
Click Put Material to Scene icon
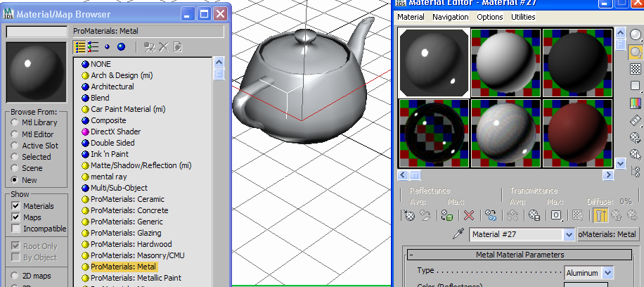(x=425, y=215)
